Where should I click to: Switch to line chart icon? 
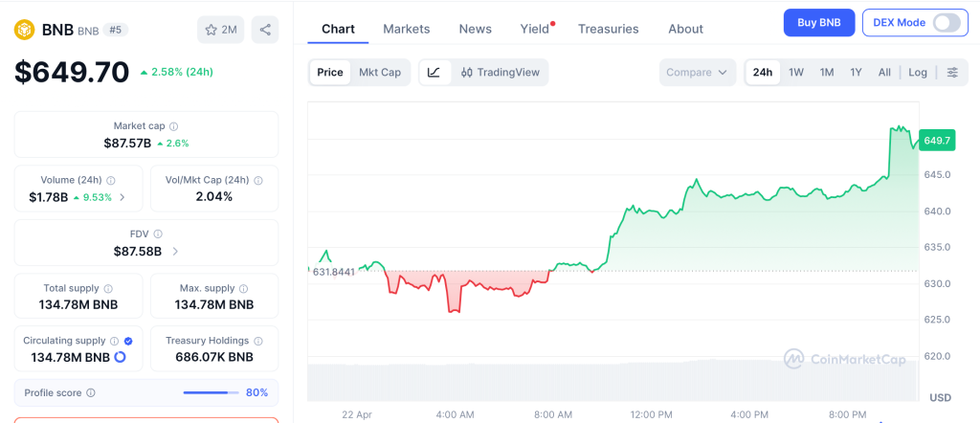click(x=434, y=73)
